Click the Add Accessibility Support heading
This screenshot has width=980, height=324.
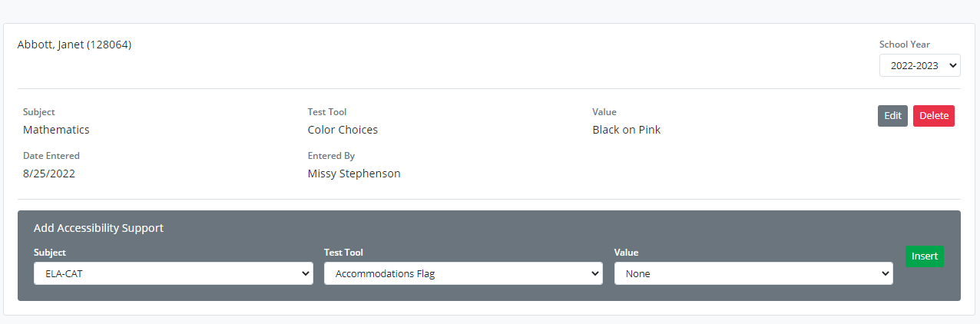click(98, 228)
